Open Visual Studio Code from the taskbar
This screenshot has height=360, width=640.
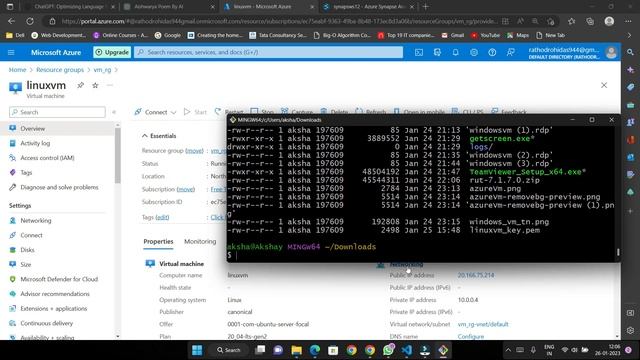tap(407, 350)
